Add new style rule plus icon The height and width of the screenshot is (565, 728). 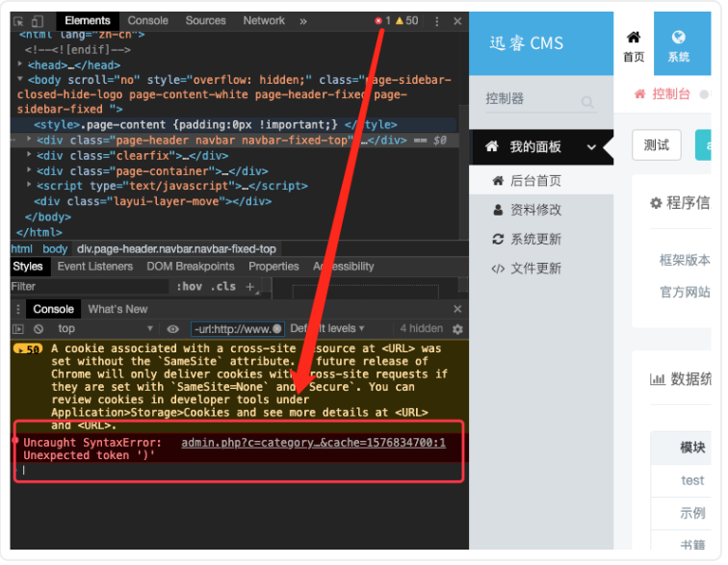pyautogui.click(x=251, y=289)
